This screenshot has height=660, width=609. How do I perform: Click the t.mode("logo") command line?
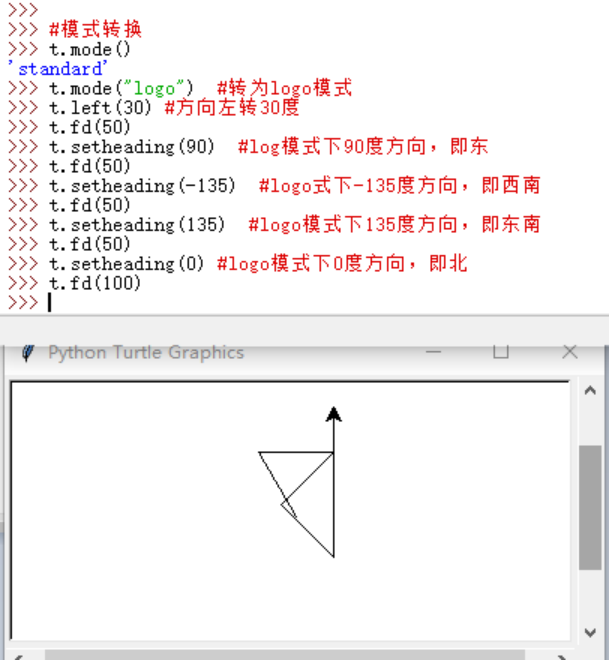point(121,88)
